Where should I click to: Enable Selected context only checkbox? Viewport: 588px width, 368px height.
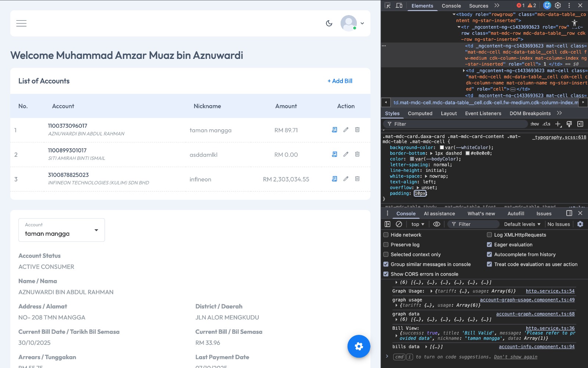[386, 254]
